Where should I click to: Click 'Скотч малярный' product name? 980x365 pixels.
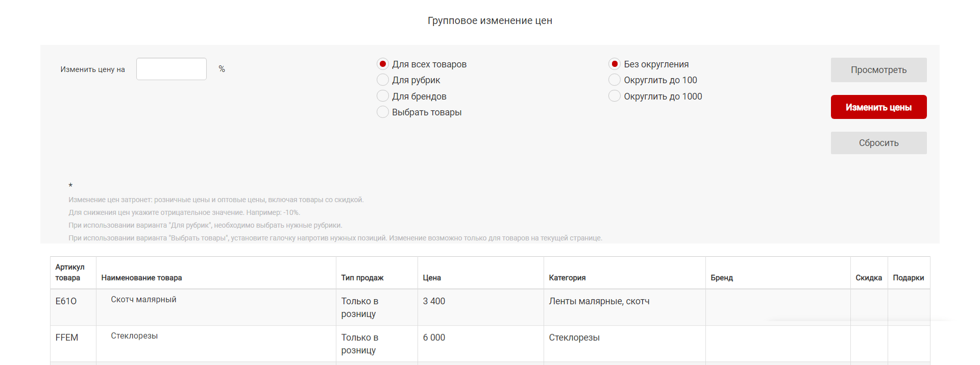pyautogui.click(x=143, y=300)
